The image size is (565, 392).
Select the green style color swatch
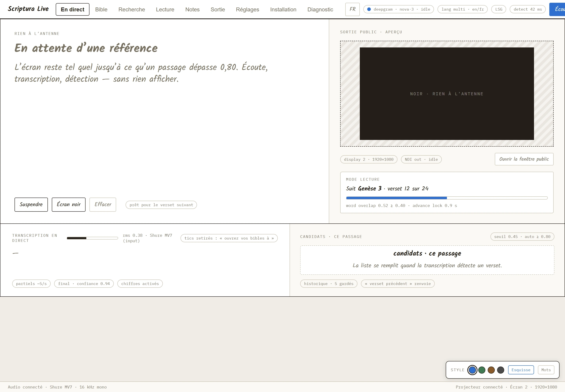[482, 370]
